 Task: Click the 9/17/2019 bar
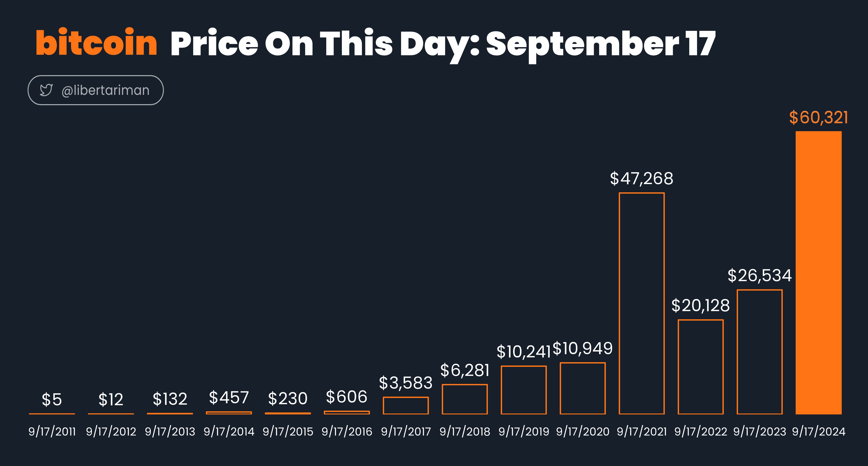coord(524,390)
